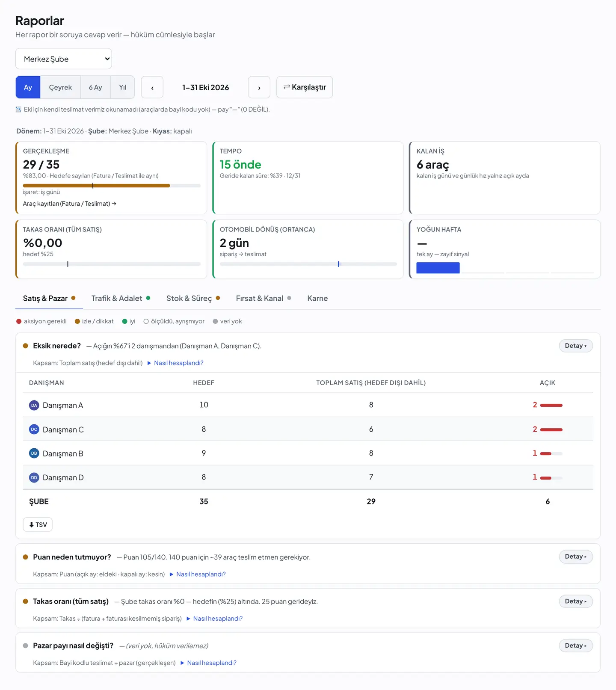Viewport: 616px width, 690px height.
Task: Expand Detay for Puan neden tutmuyor?
Action: pyautogui.click(x=576, y=557)
